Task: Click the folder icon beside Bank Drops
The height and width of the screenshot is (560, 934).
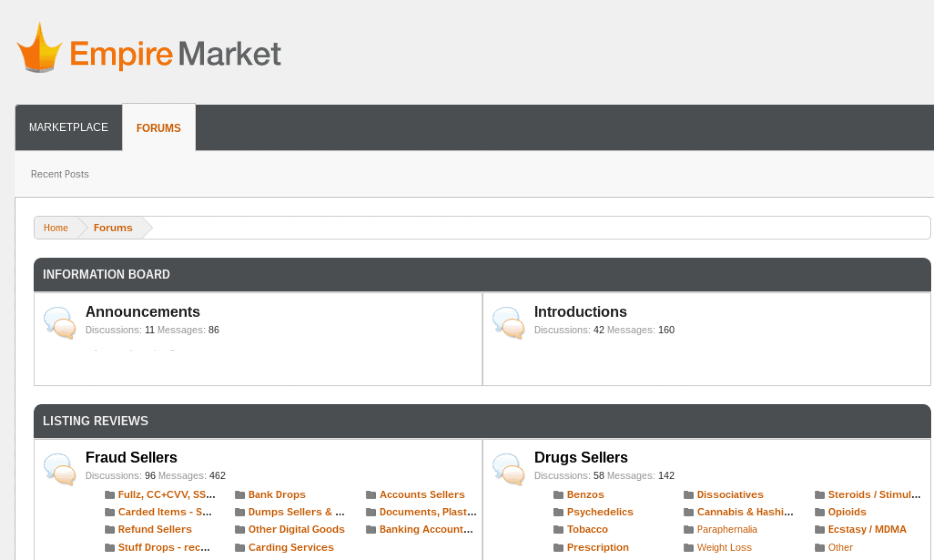Action: click(x=240, y=494)
